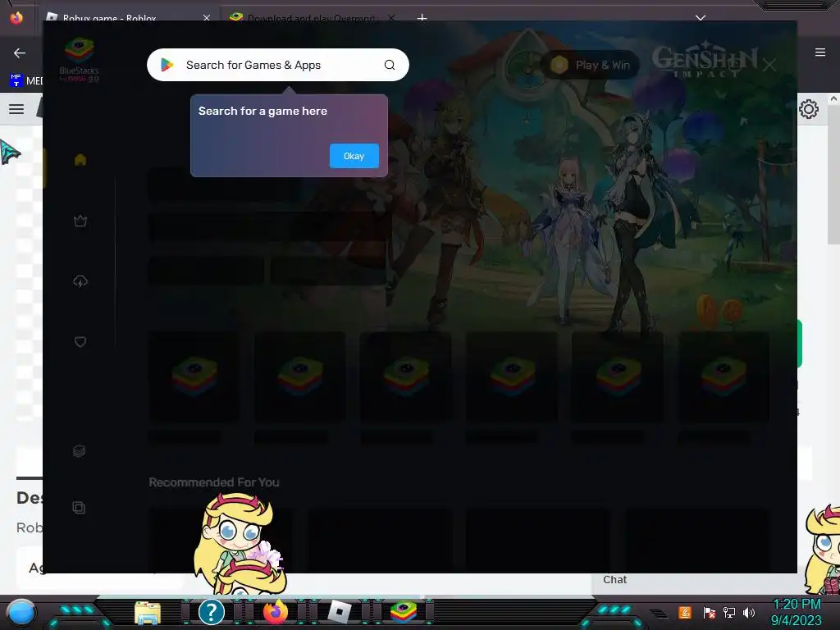The image size is (840, 630).
Task: Open a new browser tab
Action: click(422, 18)
